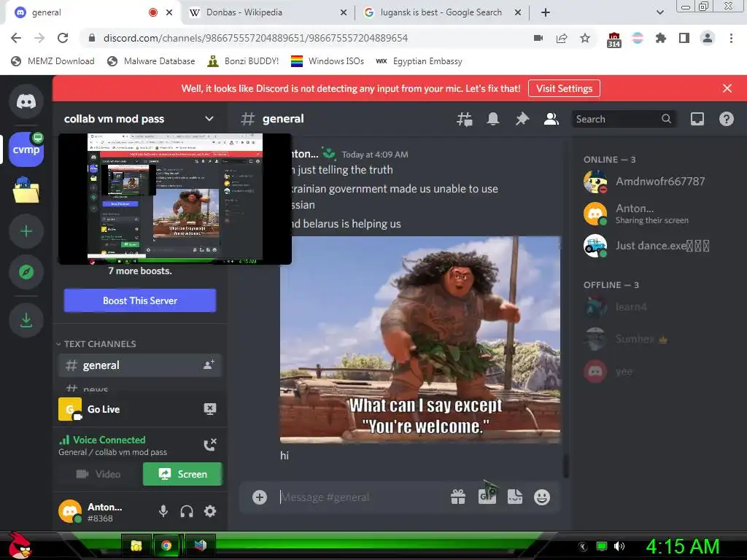This screenshot has height=560, width=747.
Task: Open Egyptian Embassy bookmark
Action: pyautogui.click(x=419, y=61)
